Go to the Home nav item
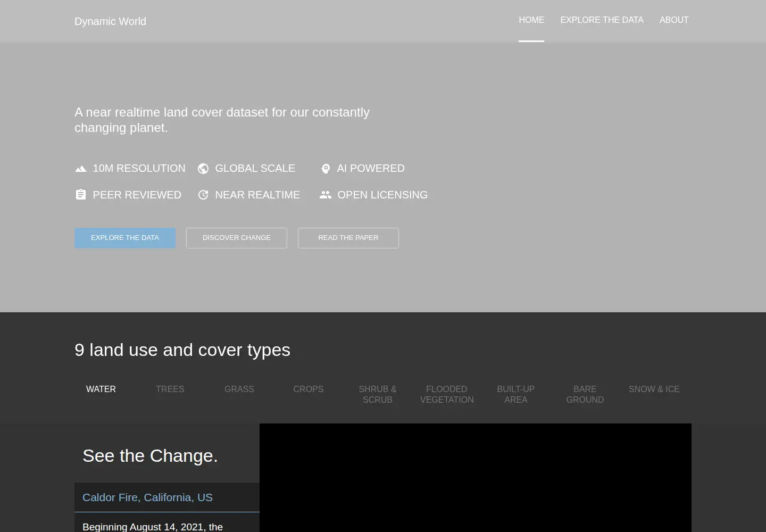 pos(531,20)
